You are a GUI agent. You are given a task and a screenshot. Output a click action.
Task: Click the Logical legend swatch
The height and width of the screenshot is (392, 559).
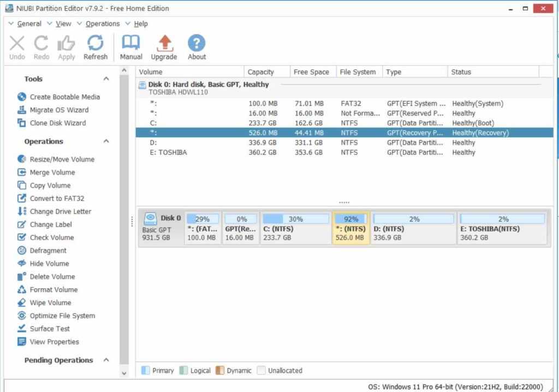pos(183,370)
